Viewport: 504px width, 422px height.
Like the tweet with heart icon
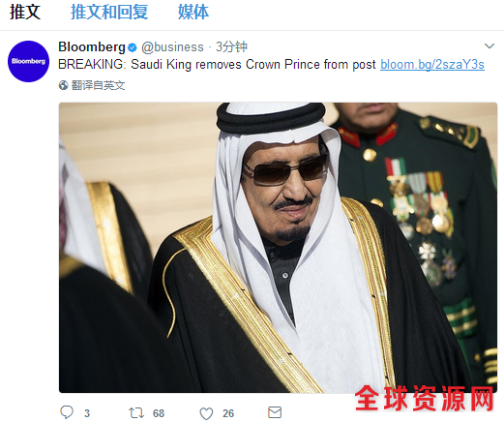pos(206,413)
